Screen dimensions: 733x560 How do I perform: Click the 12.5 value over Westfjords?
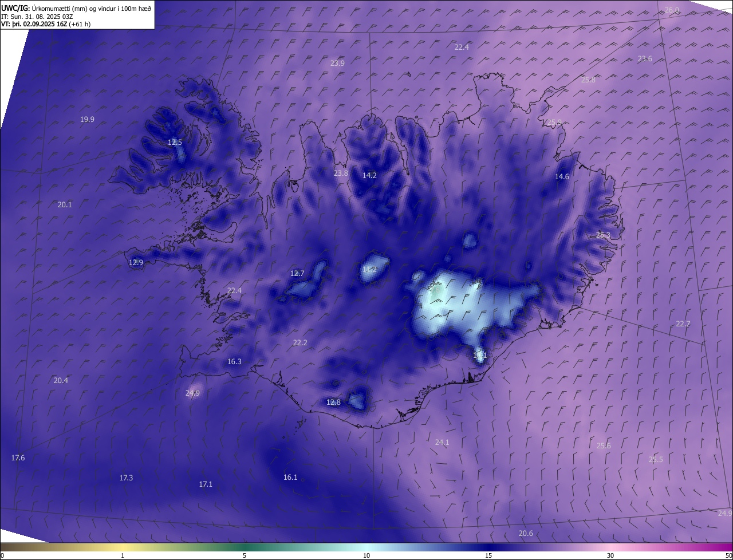[x=175, y=142]
